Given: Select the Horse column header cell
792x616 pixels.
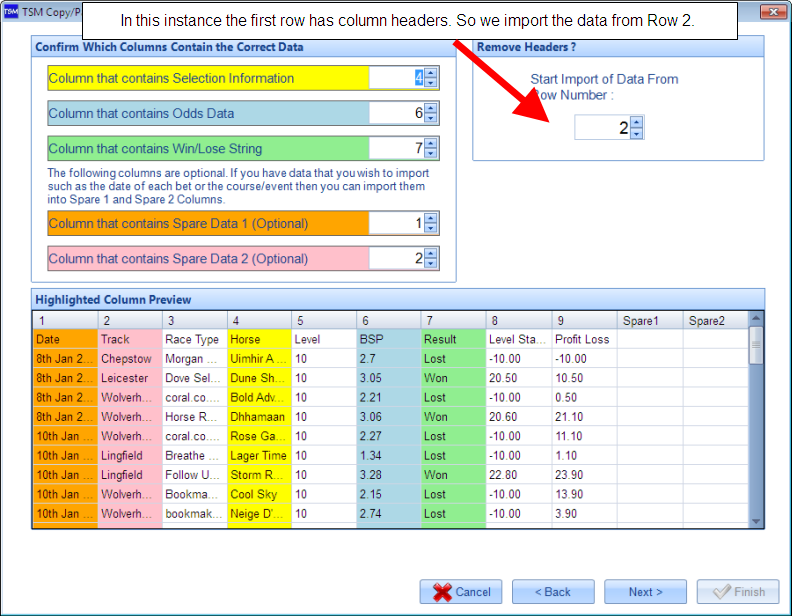Looking at the screenshot, I should pos(258,339).
